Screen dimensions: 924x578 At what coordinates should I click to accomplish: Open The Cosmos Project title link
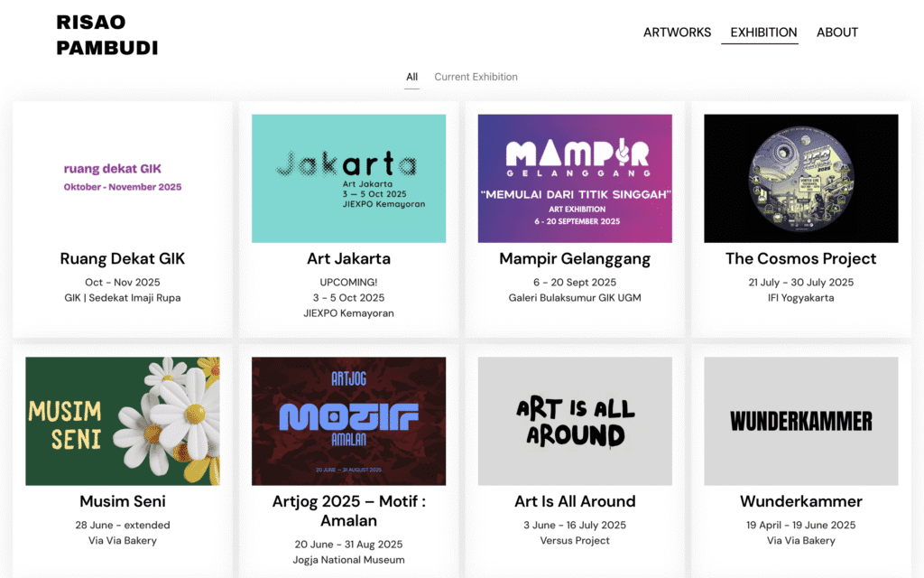pos(800,259)
